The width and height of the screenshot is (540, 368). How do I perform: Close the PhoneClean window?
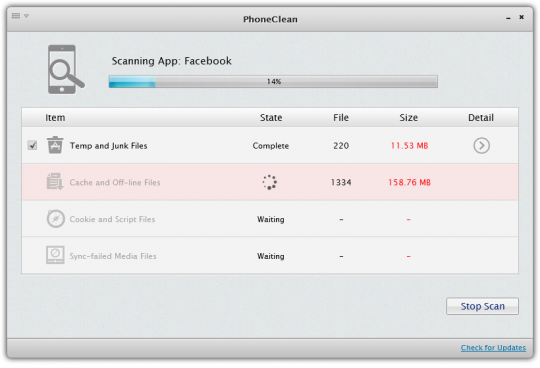[x=522, y=17]
